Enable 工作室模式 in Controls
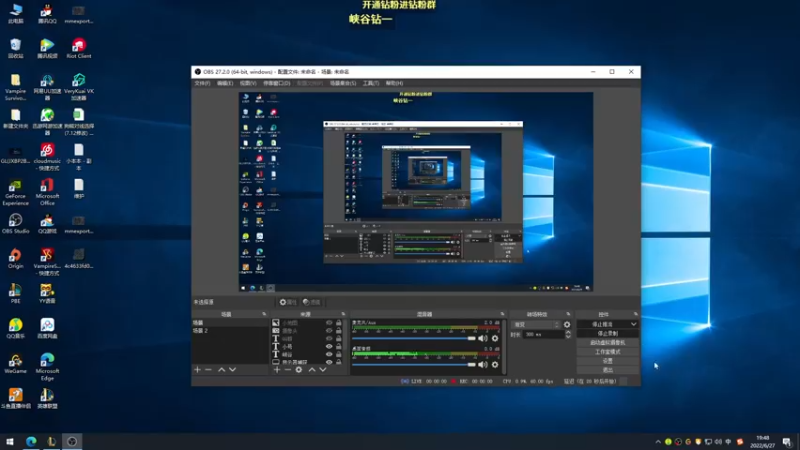Viewport: 800px width, 450px height. pyautogui.click(x=608, y=352)
